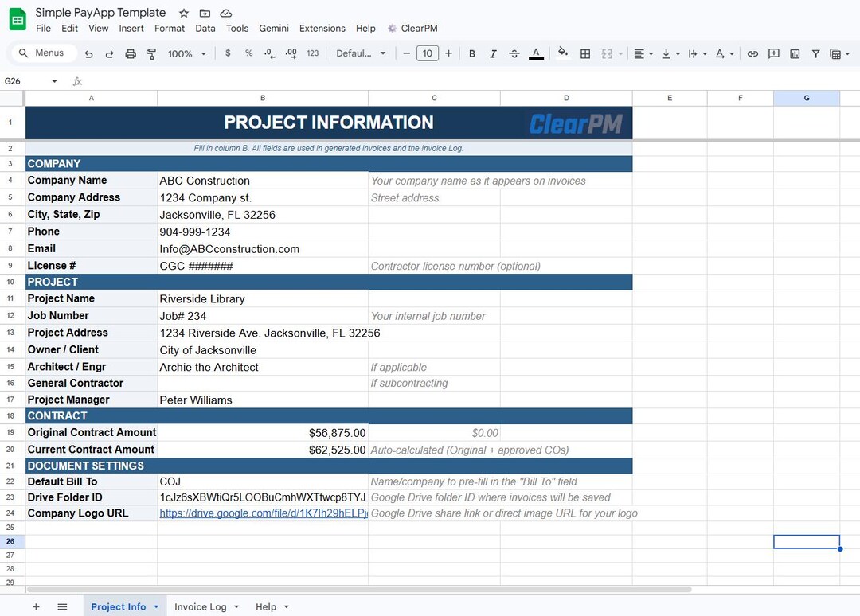860x616 pixels.
Task: Move document using folder icon
Action: pyautogui.click(x=205, y=14)
